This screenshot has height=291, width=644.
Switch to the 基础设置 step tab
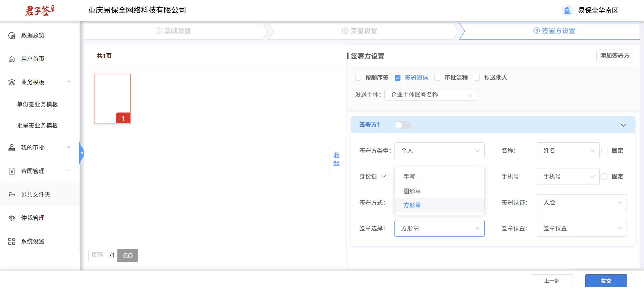(x=173, y=31)
